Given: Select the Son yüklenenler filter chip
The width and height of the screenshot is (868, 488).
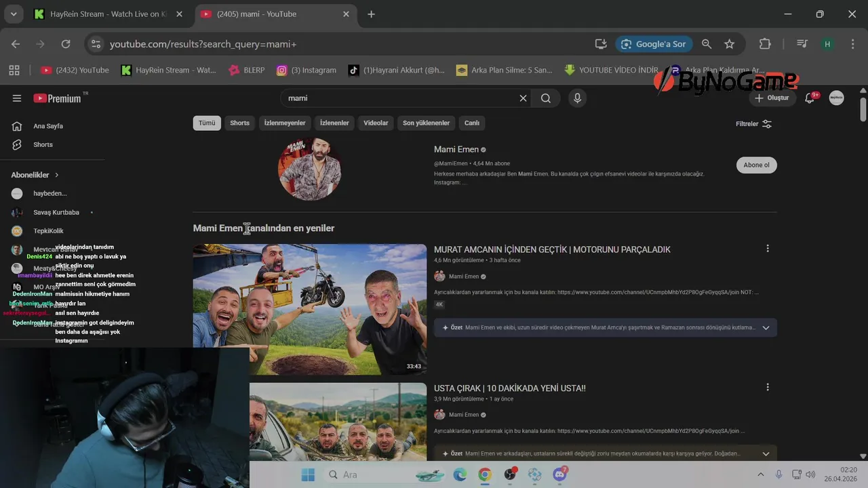Looking at the screenshot, I should (x=426, y=123).
